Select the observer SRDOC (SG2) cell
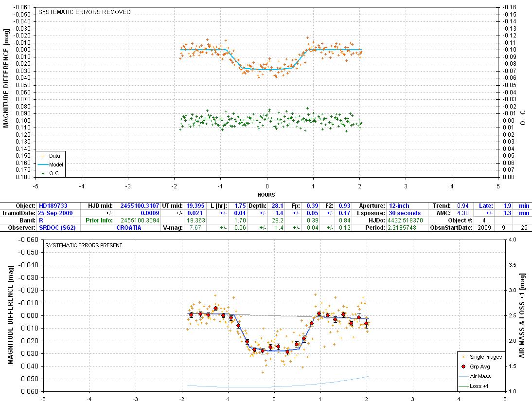Viewport: 532px width, 404px height. (57, 227)
